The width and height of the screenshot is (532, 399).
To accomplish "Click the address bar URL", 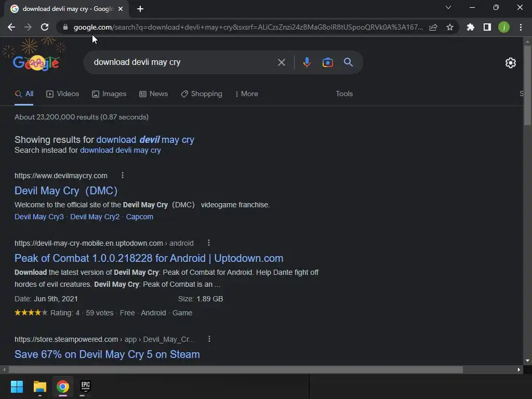I will [248, 27].
